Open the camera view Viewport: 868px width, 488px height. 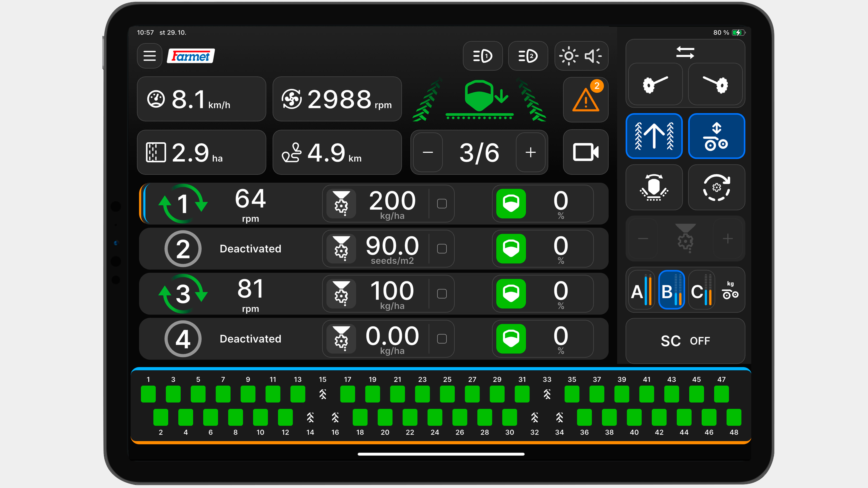point(586,152)
